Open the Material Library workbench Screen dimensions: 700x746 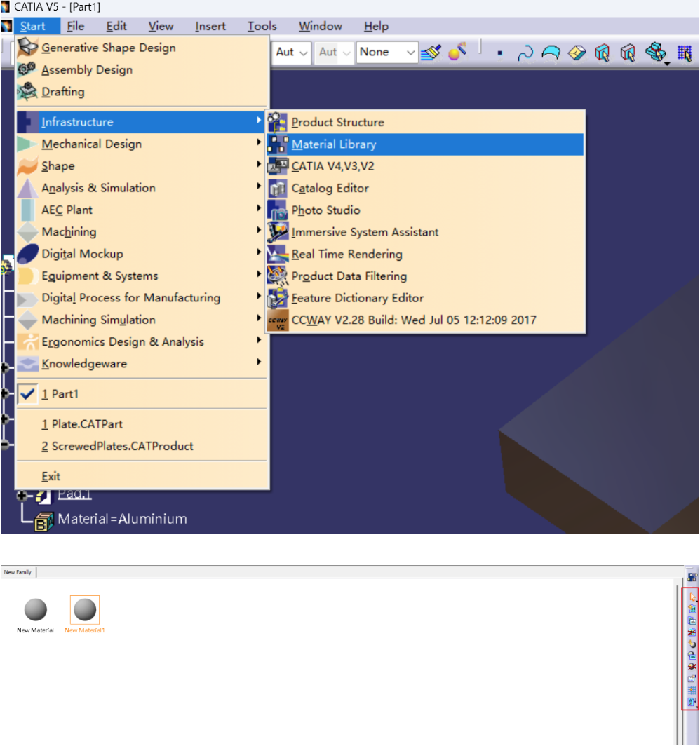(425, 144)
